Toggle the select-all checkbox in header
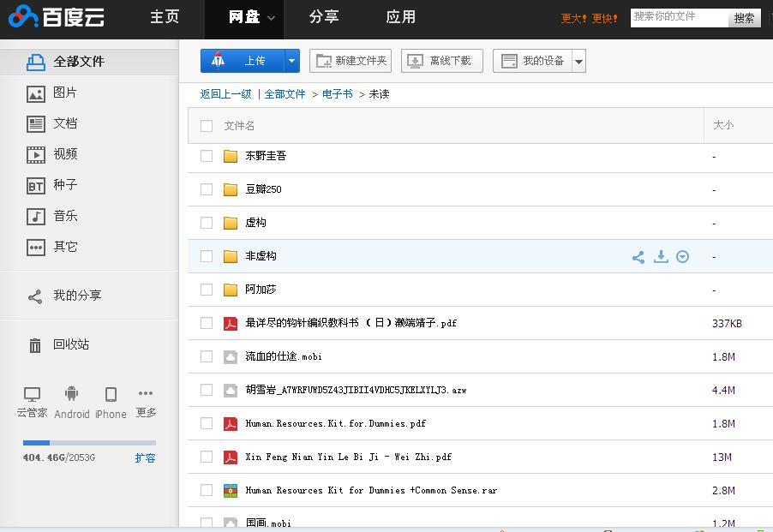 click(207, 126)
